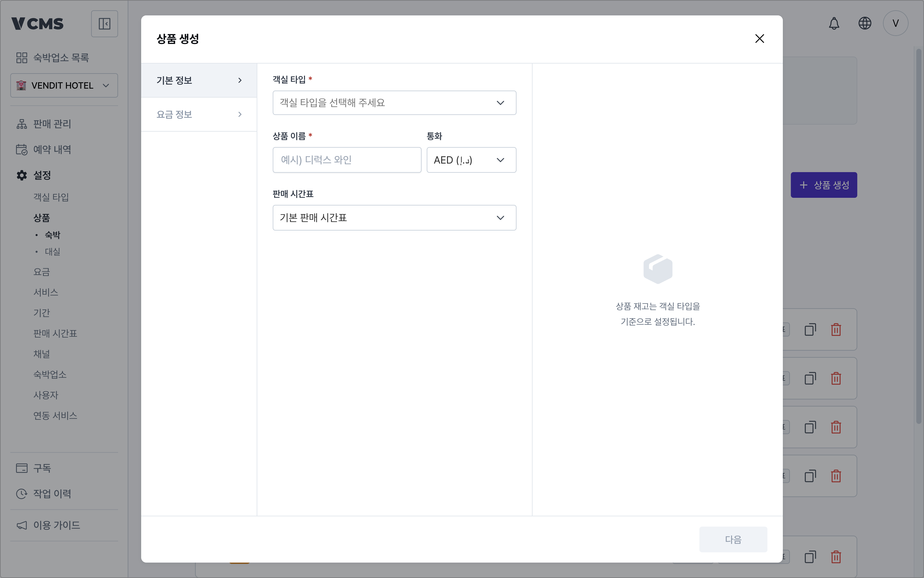Click duplicate icon on first product row
The width and height of the screenshot is (924, 578).
coord(810,329)
